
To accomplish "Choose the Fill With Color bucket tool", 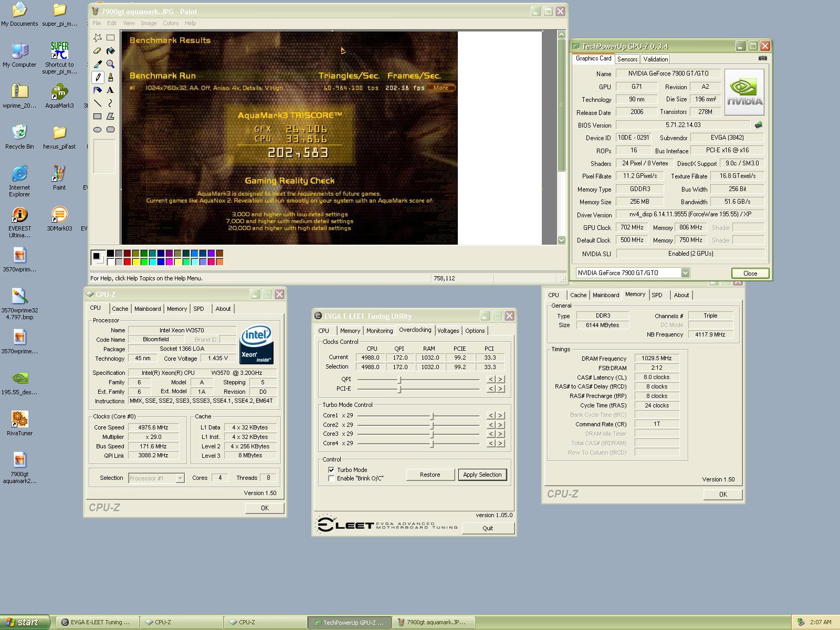I will [111, 51].
